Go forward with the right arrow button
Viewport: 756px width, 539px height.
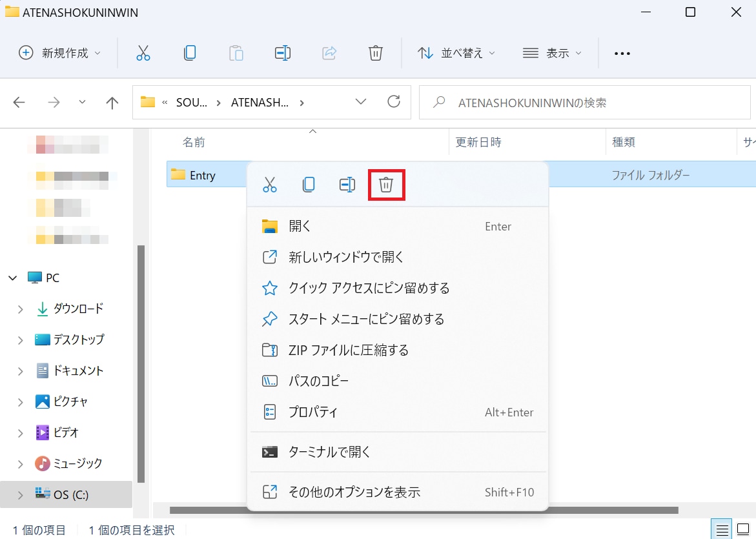click(54, 102)
